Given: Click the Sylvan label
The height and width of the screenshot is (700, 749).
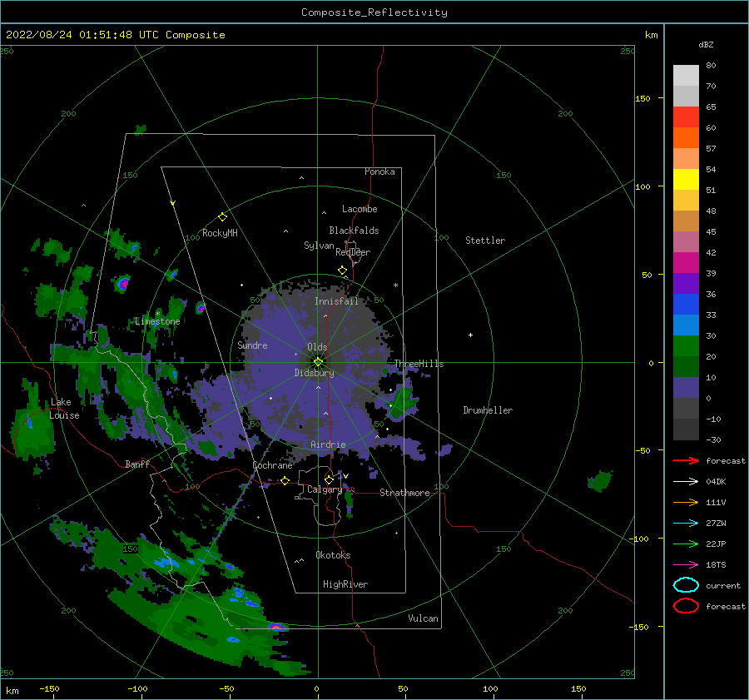Looking at the screenshot, I should (319, 245).
